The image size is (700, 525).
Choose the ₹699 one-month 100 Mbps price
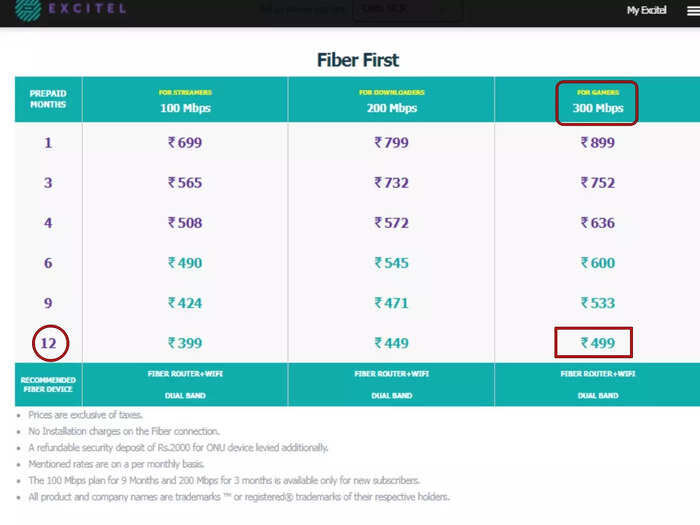(x=185, y=142)
